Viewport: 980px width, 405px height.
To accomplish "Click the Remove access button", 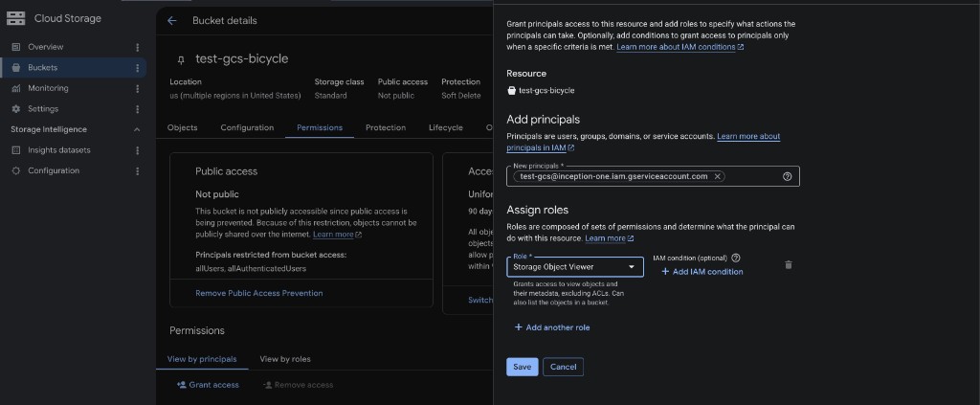I will tap(298, 385).
